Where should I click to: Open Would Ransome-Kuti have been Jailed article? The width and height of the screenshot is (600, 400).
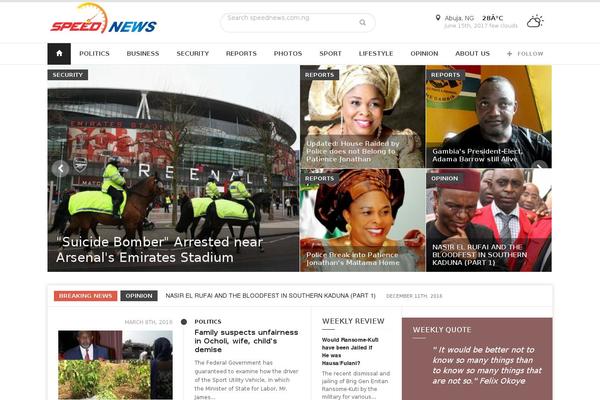(x=350, y=351)
